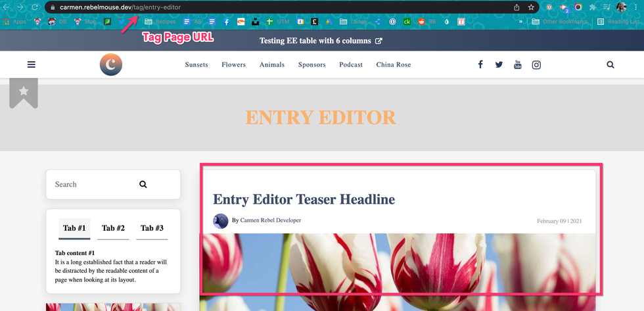Bookmark this page with browser star icon
The height and width of the screenshot is (311, 644).
point(531,7)
